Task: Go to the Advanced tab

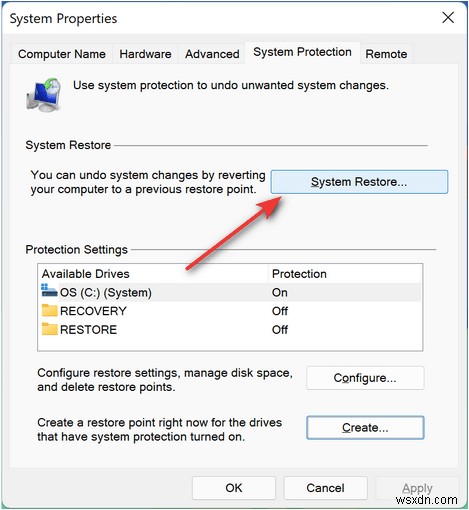Action: point(212,54)
